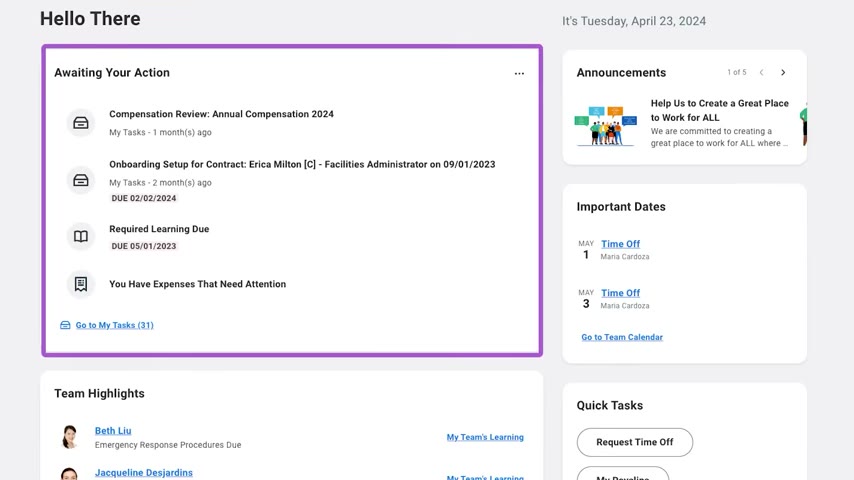
Task: Open Compensation Review: Annual Compensation 2024 task
Action: pyautogui.click(x=221, y=114)
